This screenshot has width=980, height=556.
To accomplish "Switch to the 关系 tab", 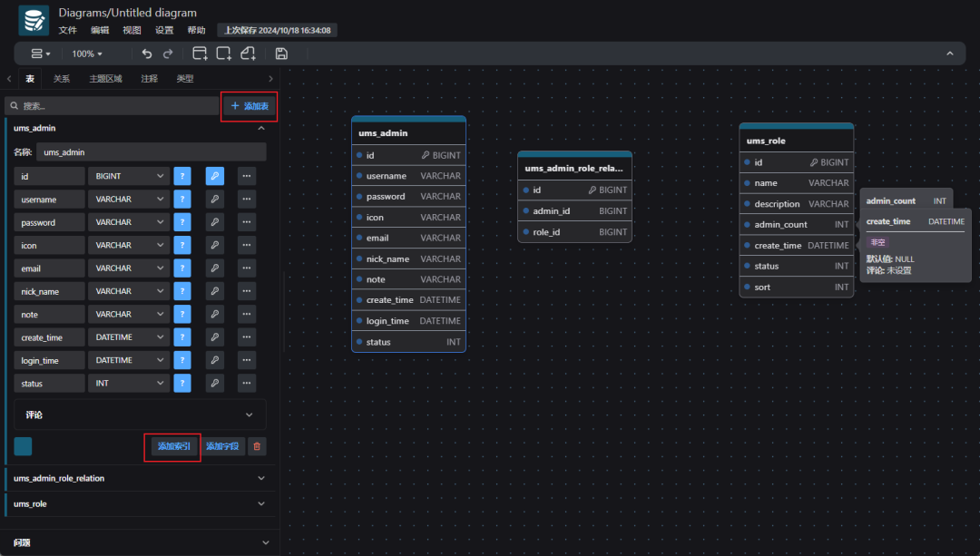I will click(62, 79).
